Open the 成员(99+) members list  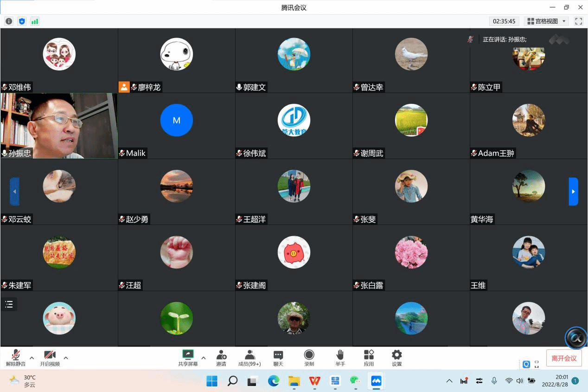click(x=249, y=358)
